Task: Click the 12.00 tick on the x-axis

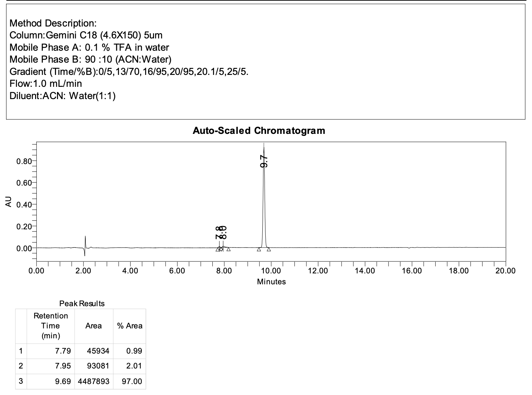Action: 318,271
